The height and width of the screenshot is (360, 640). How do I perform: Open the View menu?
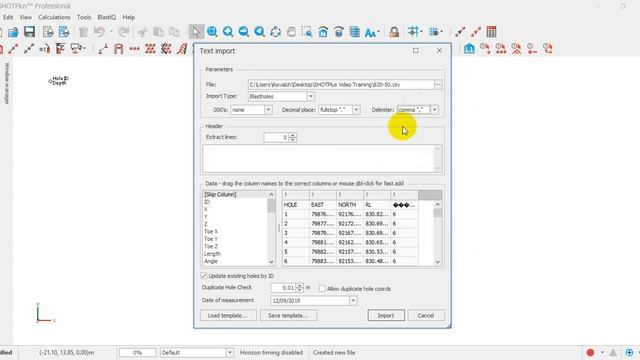click(25, 17)
